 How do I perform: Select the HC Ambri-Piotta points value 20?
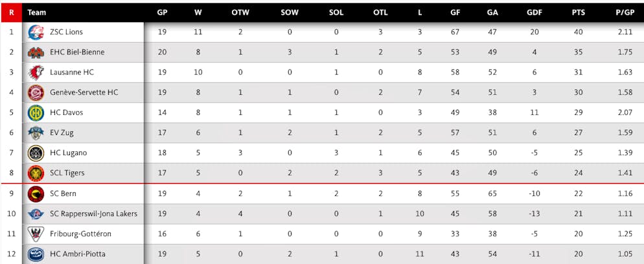578,254
